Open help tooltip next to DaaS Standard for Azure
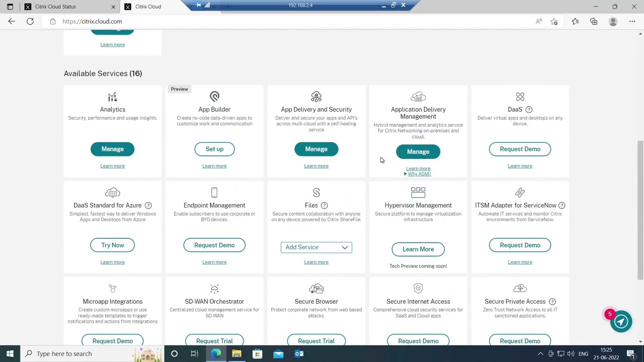 pyautogui.click(x=148, y=206)
